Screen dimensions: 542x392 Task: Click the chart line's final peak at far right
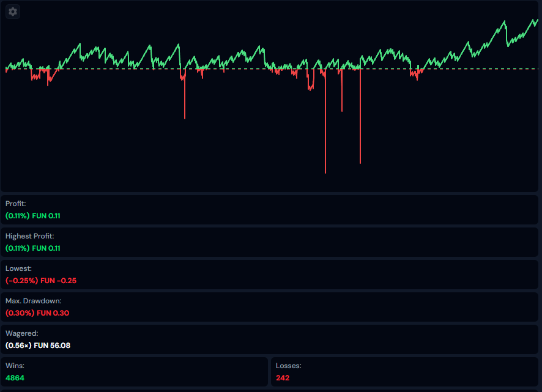pos(536,19)
